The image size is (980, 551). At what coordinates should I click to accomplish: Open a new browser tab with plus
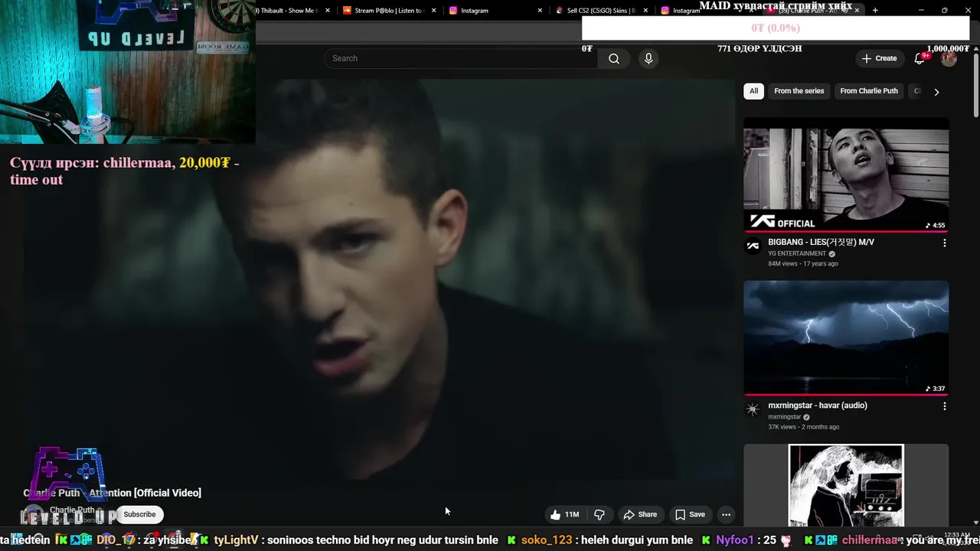coord(875,11)
